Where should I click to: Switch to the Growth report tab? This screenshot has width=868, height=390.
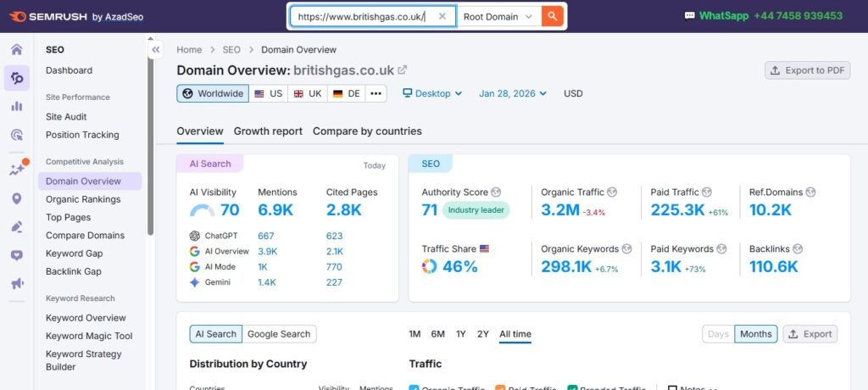coord(268,131)
